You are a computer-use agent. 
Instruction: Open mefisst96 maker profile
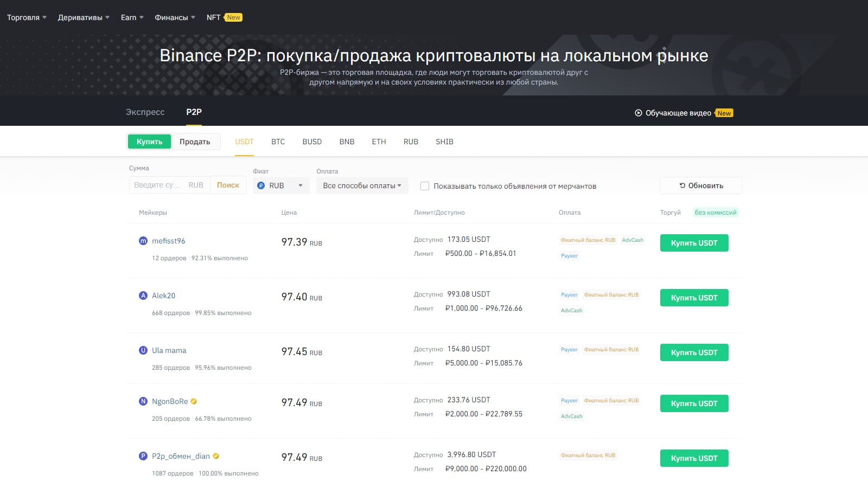point(168,241)
